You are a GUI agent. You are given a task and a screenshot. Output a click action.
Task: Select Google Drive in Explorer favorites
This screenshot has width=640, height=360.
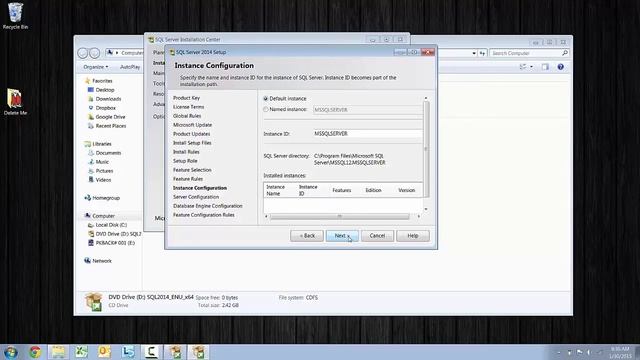pos(110,117)
